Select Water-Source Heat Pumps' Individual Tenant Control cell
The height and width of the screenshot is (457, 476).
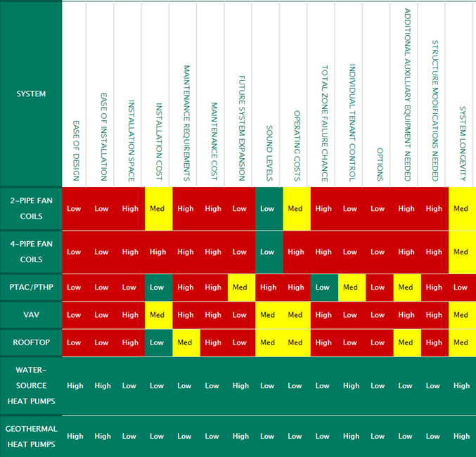click(350, 385)
